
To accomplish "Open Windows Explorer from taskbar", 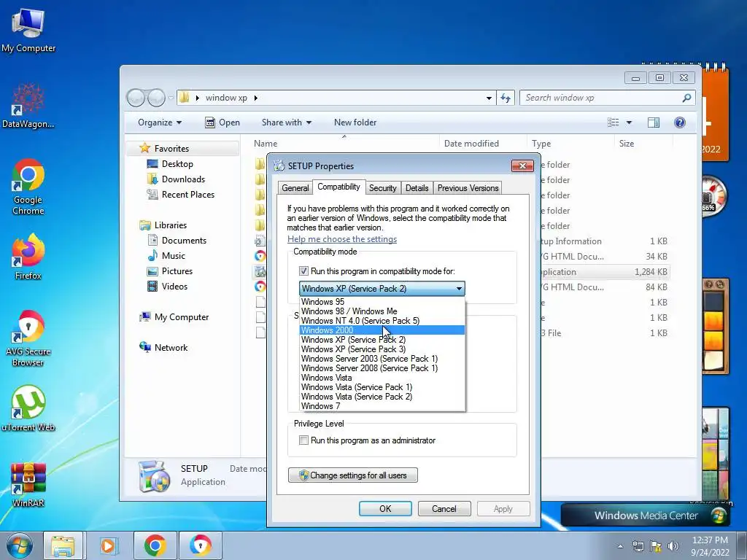I will (x=63, y=545).
